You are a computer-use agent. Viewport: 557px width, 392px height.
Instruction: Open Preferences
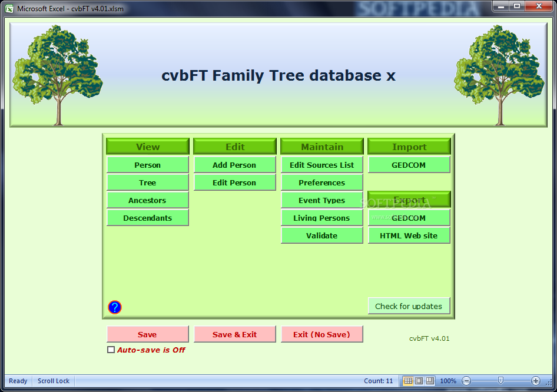[322, 182]
